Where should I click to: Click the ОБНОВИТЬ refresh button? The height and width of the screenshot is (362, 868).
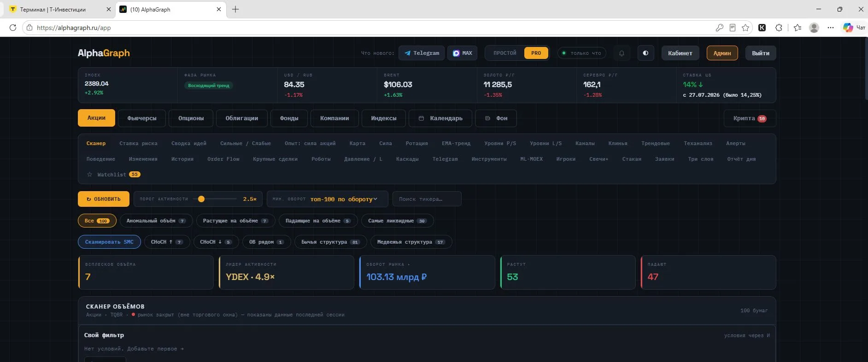[104, 199]
